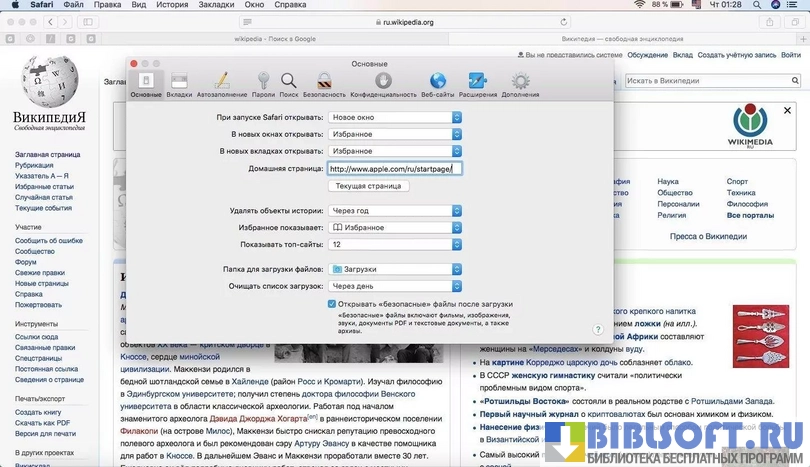Open the Заглавная страница sidebar link

coord(47,155)
